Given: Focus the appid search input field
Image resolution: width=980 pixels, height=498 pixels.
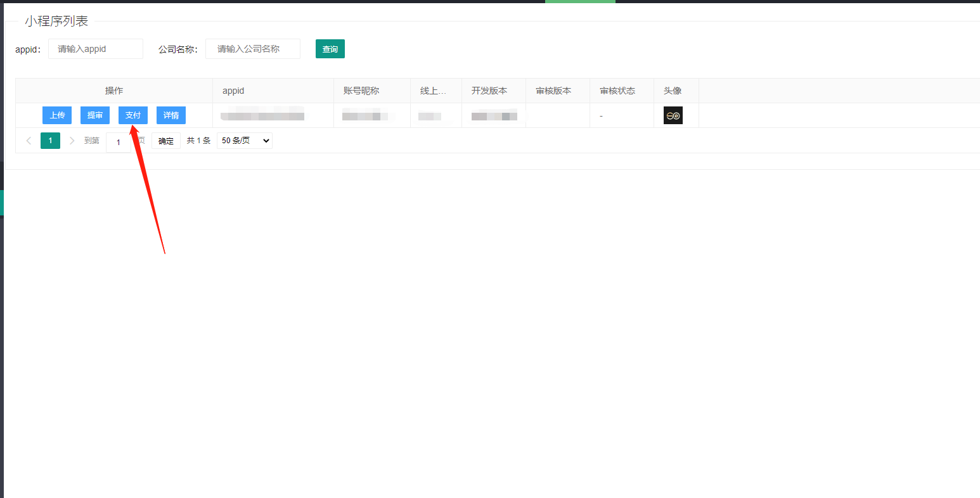Looking at the screenshot, I should click(96, 49).
